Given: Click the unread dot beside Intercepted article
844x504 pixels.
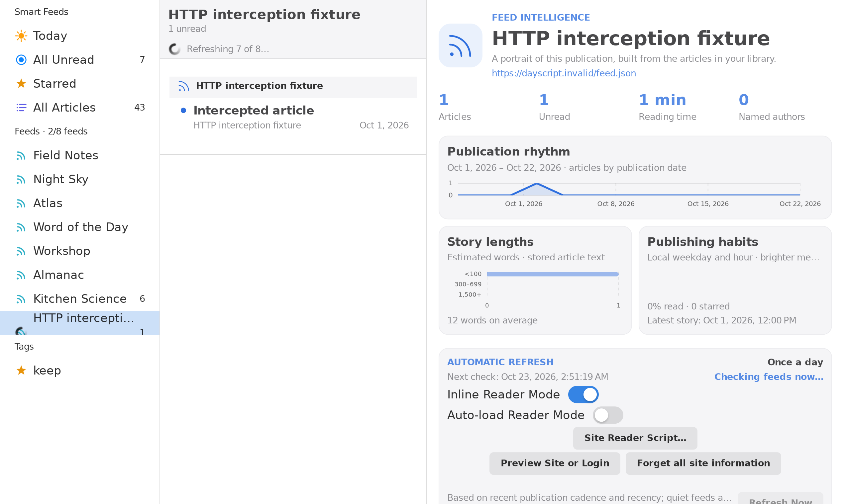Looking at the screenshot, I should pyautogui.click(x=183, y=110).
